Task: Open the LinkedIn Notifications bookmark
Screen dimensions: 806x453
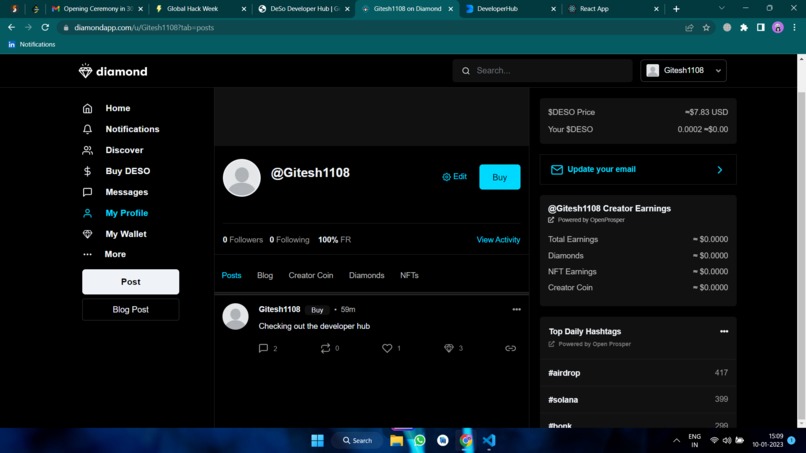Action: (32, 45)
